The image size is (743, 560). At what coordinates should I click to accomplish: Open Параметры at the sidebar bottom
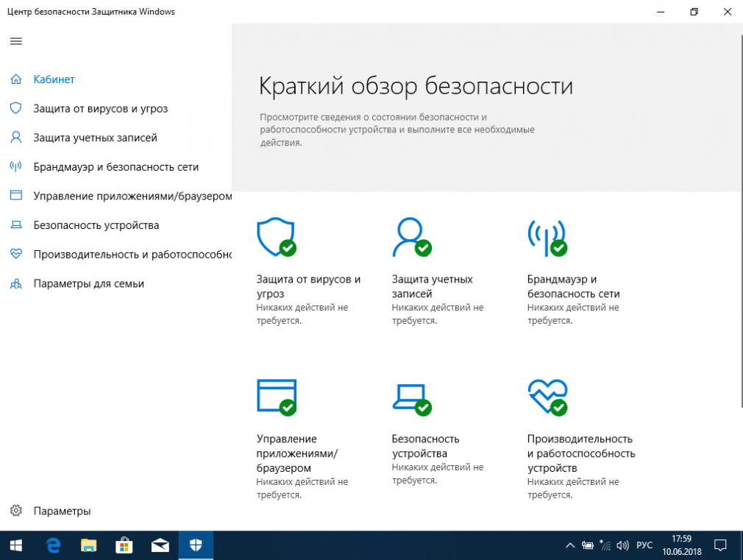[x=62, y=511]
